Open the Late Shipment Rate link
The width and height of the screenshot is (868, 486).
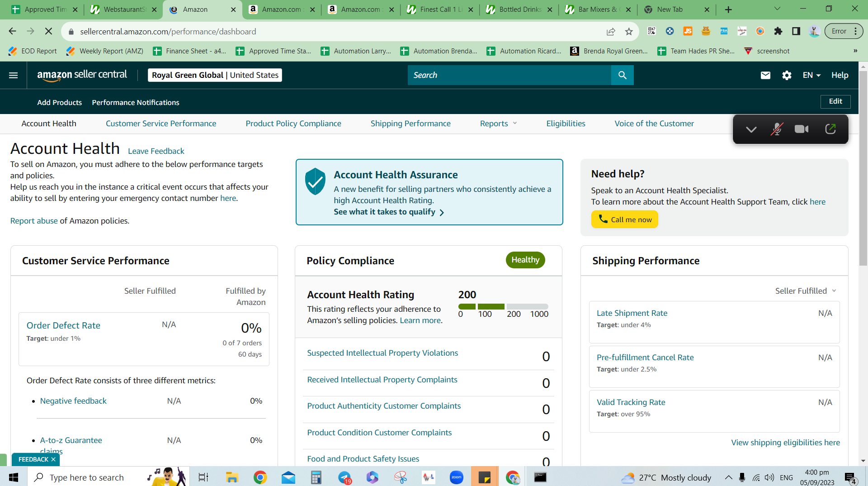point(632,313)
